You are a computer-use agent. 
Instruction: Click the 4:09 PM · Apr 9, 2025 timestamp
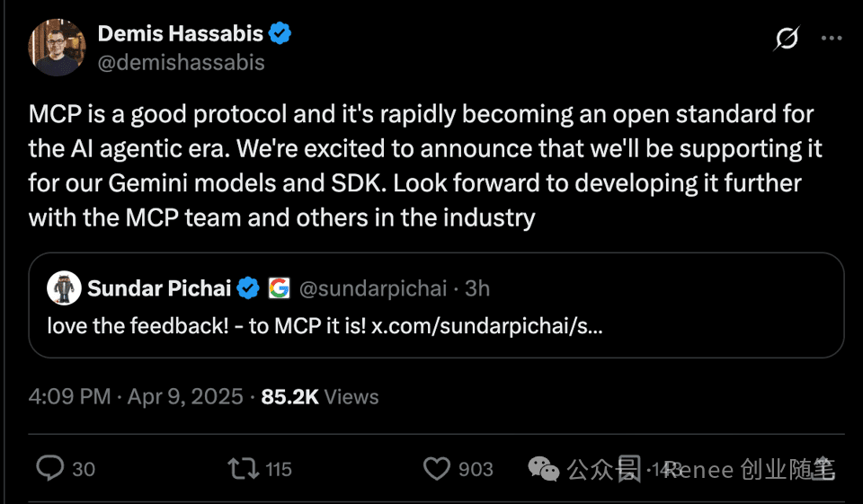click(x=136, y=396)
